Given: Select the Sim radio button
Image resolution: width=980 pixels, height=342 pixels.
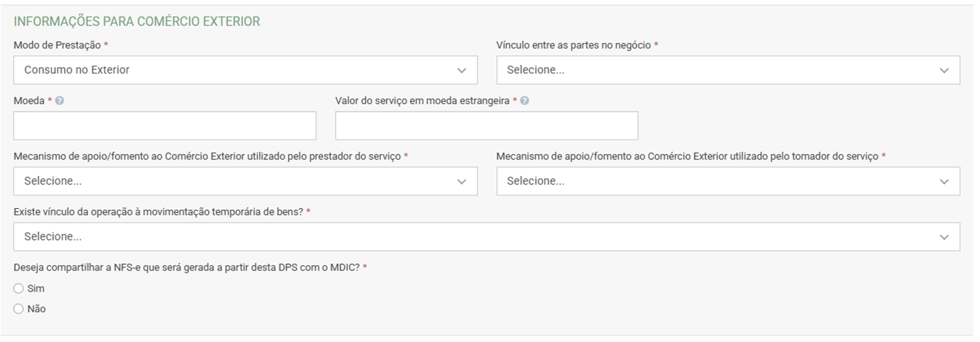Looking at the screenshot, I should click(19, 288).
